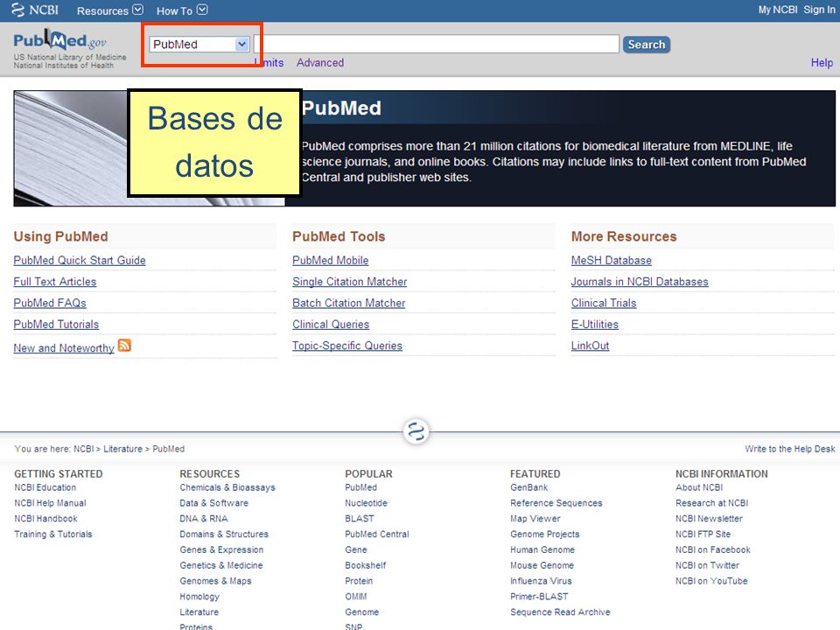This screenshot has width=840, height=630.
Task: Open Sequence Read Archive
Action: (560, 612)
